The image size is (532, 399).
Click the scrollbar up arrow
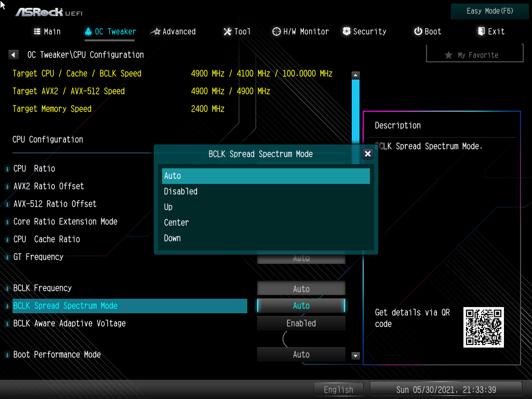[x=355, y=75]
